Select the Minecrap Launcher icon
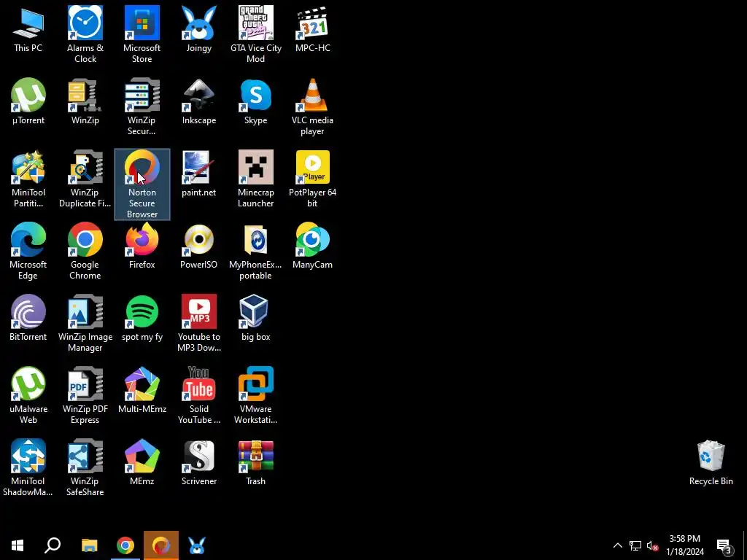Screen dimensions: 747x560 pos(256,179)
